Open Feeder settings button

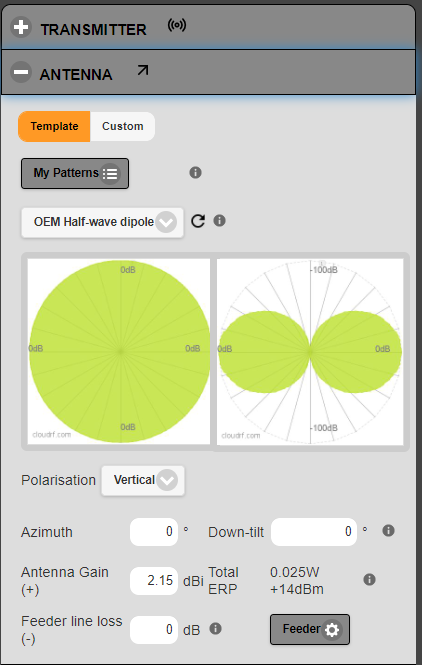pos(310,629)
